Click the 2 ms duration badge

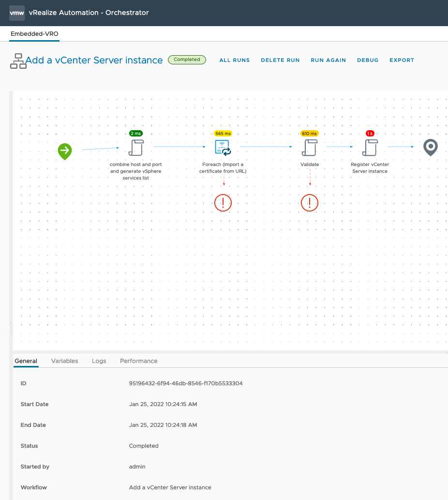pyautogui.click(x=136, y=133)
